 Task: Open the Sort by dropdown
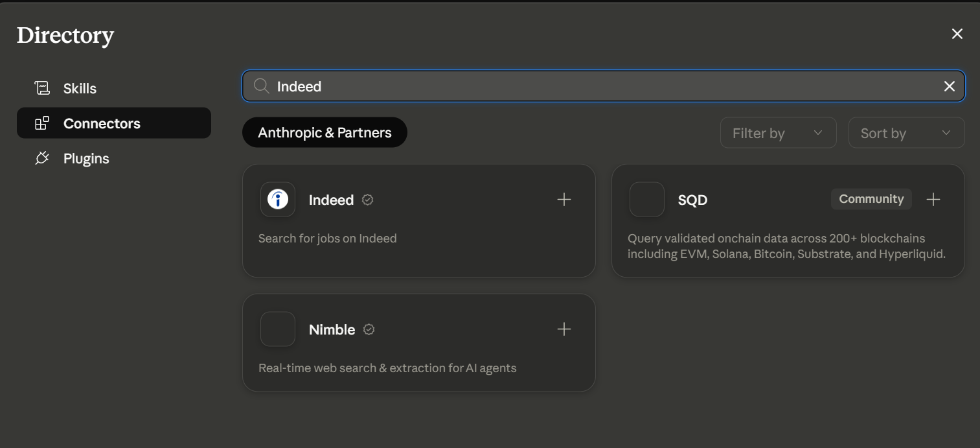(x=907, y=133)
